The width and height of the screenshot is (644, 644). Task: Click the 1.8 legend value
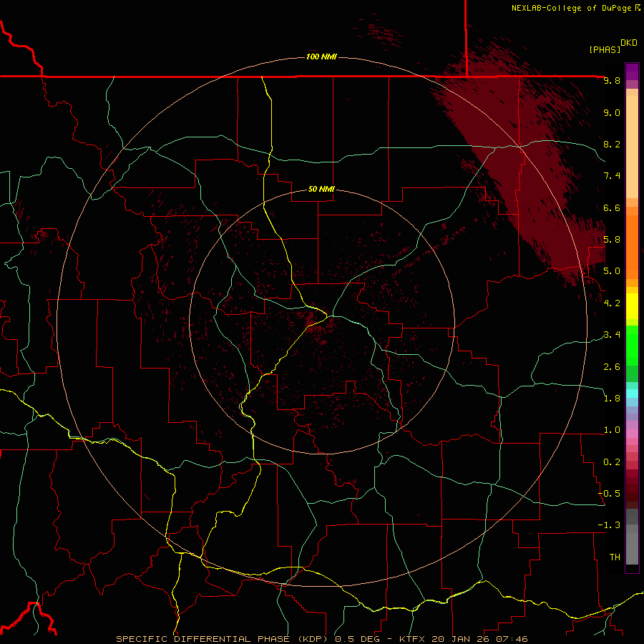tap(612, 399)
